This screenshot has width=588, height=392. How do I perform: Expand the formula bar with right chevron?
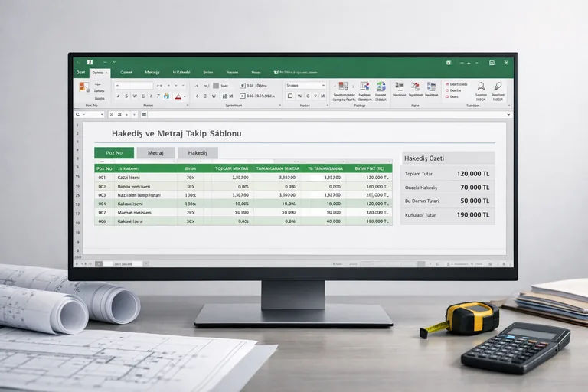click(508, 114)
